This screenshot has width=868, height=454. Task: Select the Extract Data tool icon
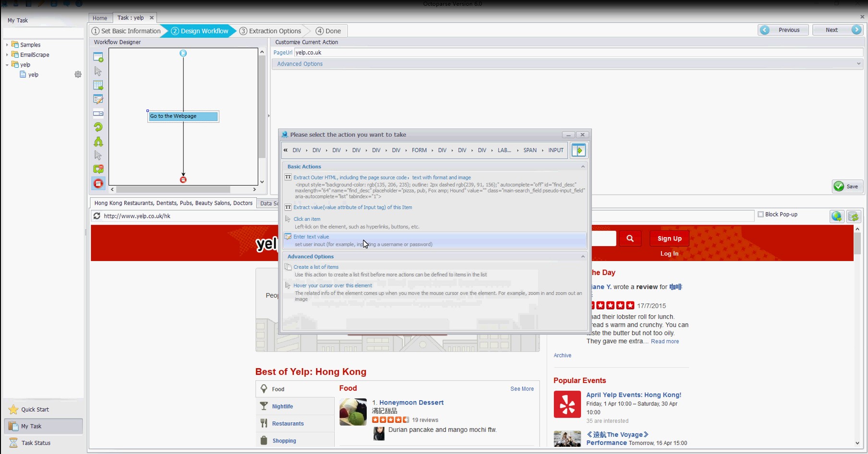[x=98, y=85]
